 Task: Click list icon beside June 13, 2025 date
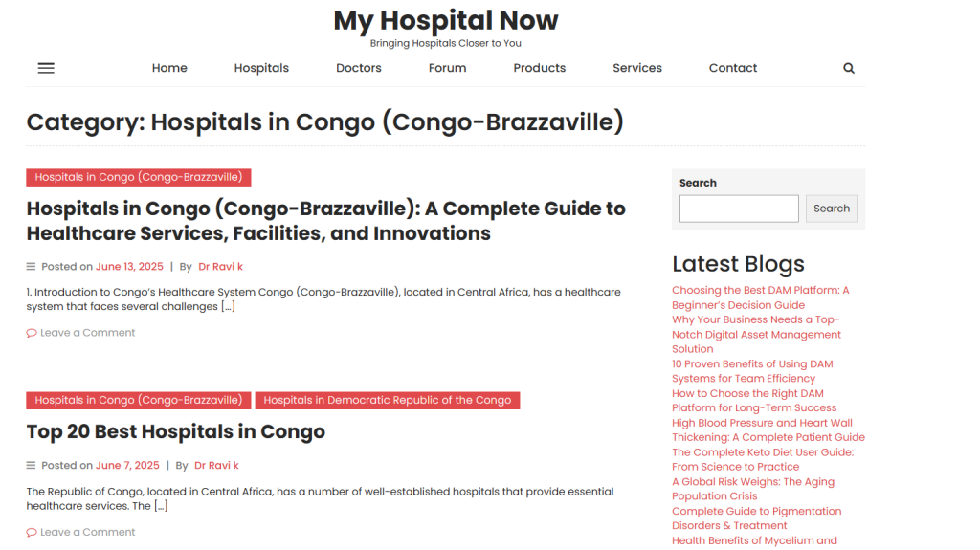click(x=31, y=267)
